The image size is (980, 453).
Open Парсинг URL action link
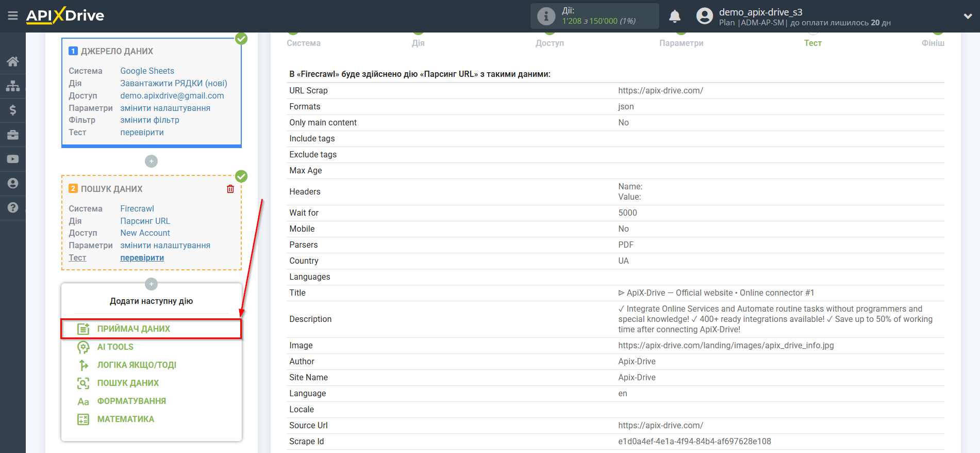click(x=145, y=221)
